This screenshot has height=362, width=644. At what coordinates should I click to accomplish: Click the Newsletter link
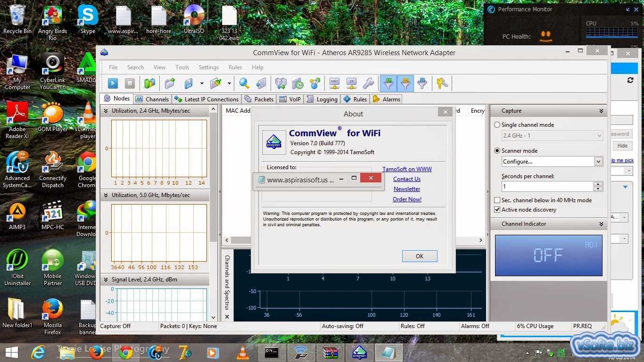[407, 189]
